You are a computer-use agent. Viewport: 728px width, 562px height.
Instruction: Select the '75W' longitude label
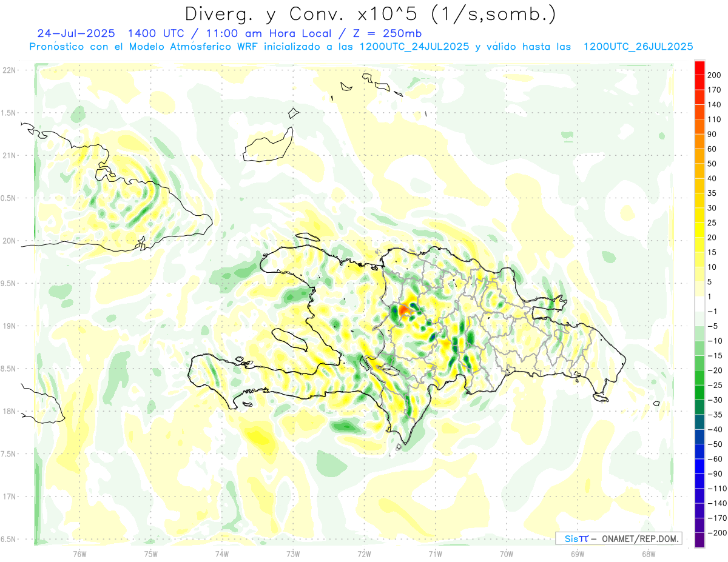(150, 554)
